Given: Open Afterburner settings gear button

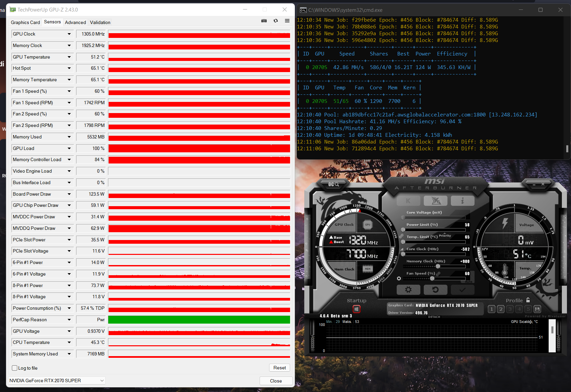Looking at the screenshot, I should [x=408, y=290].
